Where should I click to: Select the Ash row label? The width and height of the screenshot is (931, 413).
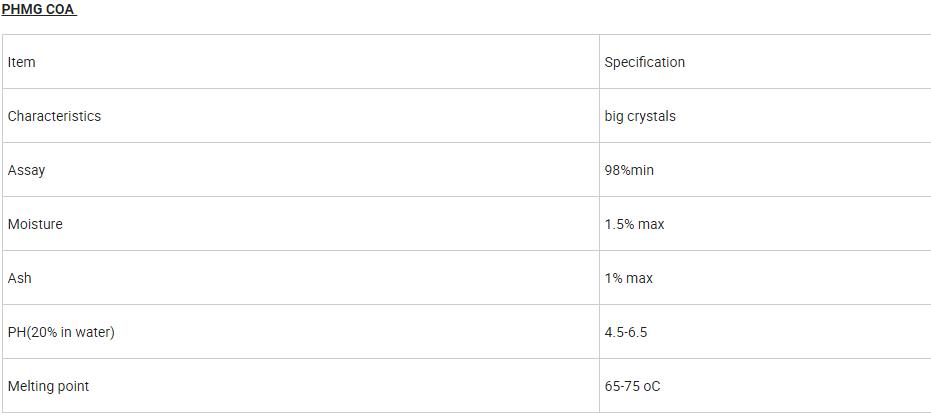(x=19, y=278)
